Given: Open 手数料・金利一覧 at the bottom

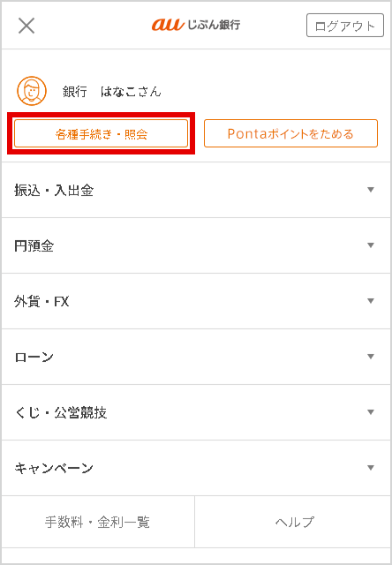Looking at the screenshot, I should point(98,522).
